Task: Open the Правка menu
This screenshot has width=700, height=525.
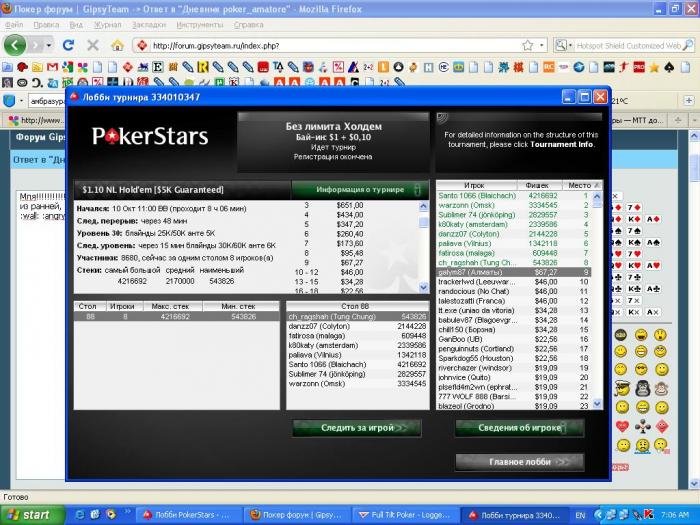Action: pyautogui.click(x=46, y=25)
